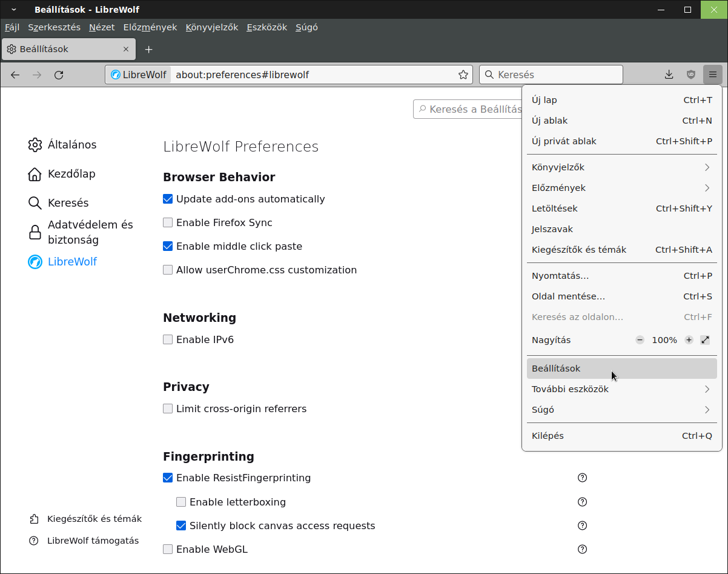Screen dimensions: 728x574
Task: Select the LibreWolf settings category
Action: (x=62, y=262)
